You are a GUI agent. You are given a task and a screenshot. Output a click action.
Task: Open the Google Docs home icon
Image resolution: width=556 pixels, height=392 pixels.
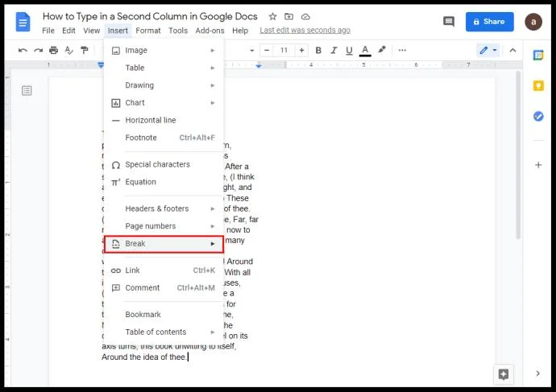(x=23, y=22)
